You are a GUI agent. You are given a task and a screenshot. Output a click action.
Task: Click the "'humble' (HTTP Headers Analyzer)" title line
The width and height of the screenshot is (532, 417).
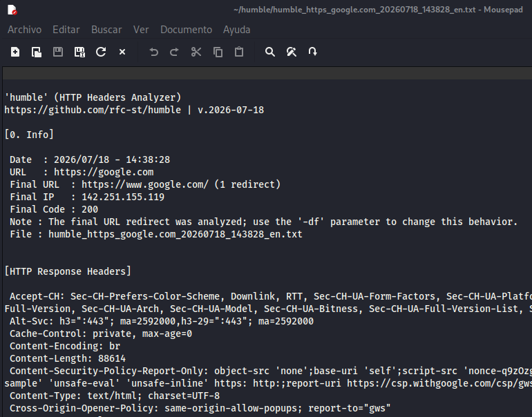(x=93, y=97)
